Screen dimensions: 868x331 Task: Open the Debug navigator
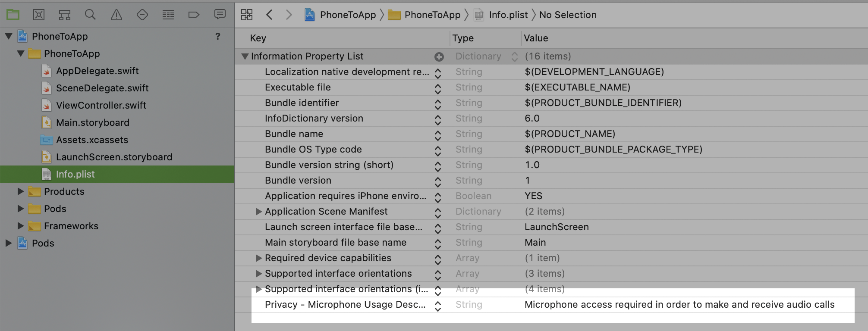click(168, 15)
